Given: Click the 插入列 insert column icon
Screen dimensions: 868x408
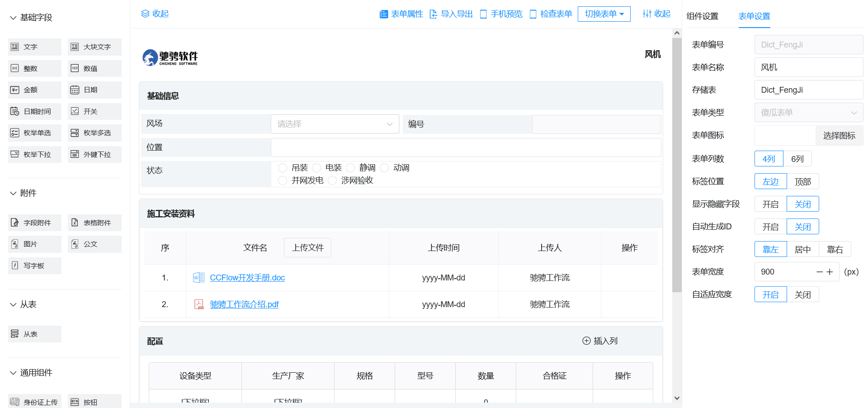Looking at the screenshot, I should click(586, 341).
